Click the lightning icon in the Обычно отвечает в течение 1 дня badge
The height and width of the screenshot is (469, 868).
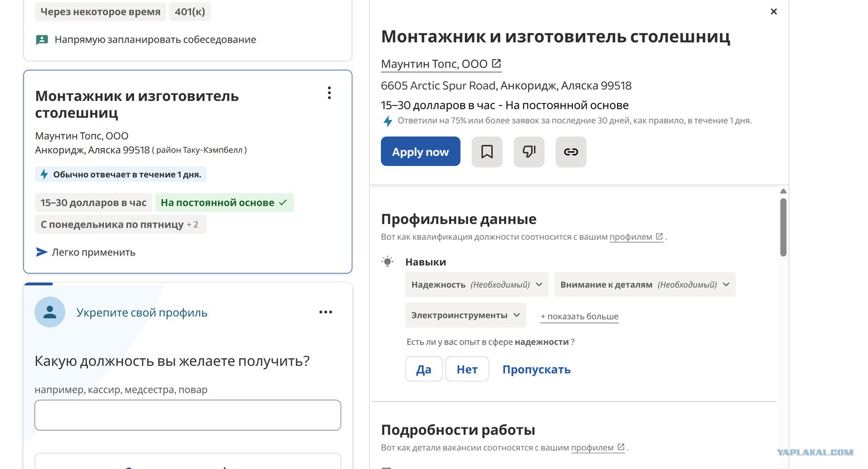(x=44, y=174)
